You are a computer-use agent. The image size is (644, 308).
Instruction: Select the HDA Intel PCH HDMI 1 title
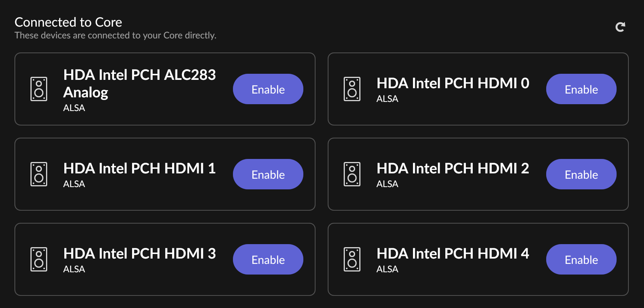pos(140,168)
